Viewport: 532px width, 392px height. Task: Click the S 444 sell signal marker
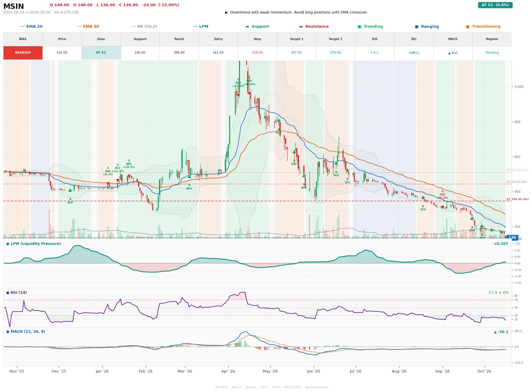pyautogui.click(x=108, y=184)
